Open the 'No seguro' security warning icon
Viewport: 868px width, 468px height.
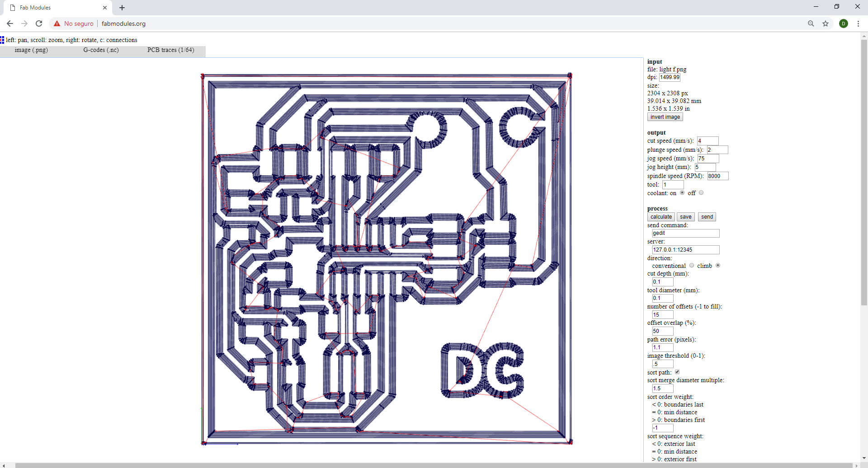click(x=57, y=23)
